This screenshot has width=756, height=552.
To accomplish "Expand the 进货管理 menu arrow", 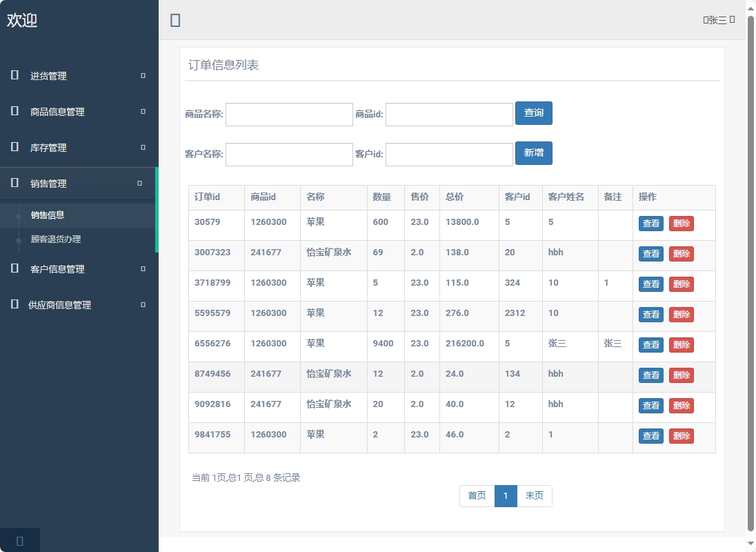I will [x=142, y=76].
